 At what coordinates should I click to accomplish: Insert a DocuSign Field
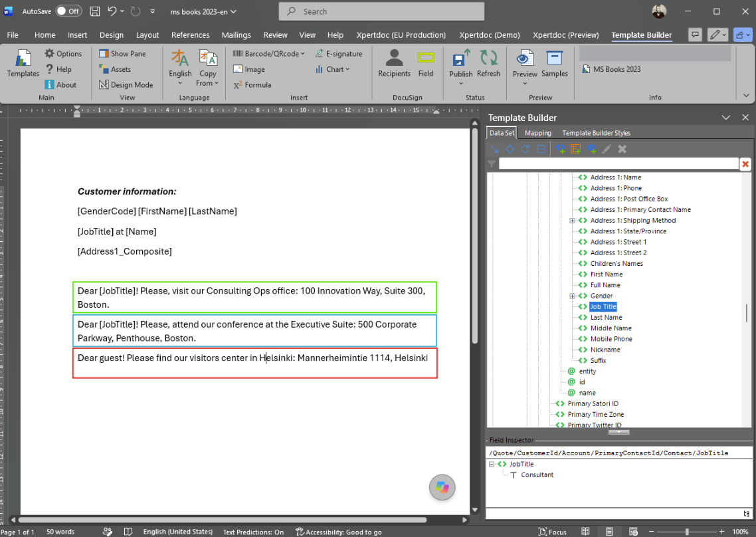(x=426, y=63)
